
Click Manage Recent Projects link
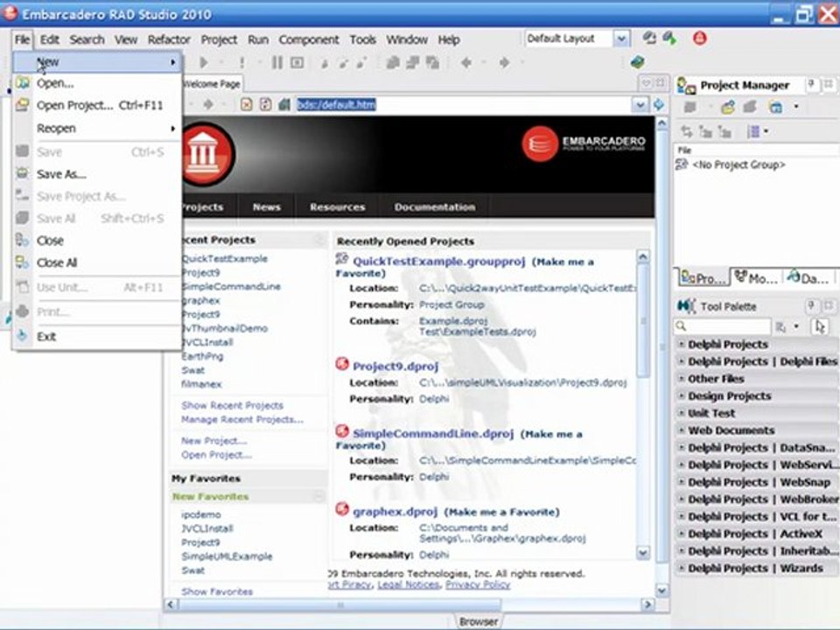tap(242, 419)
